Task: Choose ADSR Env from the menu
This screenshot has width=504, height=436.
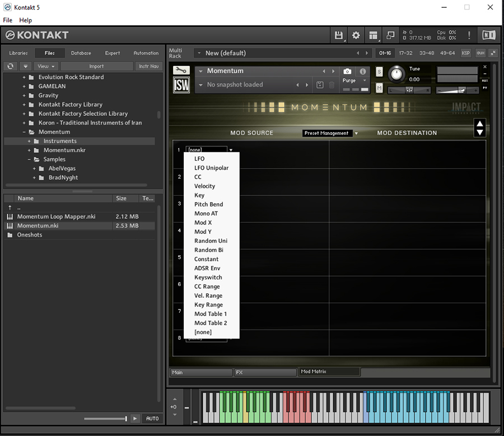Action: pyautogui.click(x=211, y=268)
